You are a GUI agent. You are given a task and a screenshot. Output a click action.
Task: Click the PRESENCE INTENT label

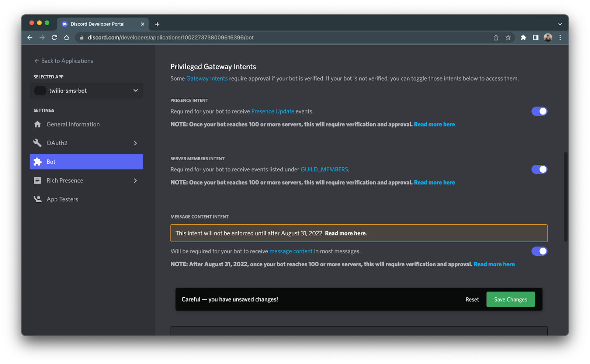point(189,100)
